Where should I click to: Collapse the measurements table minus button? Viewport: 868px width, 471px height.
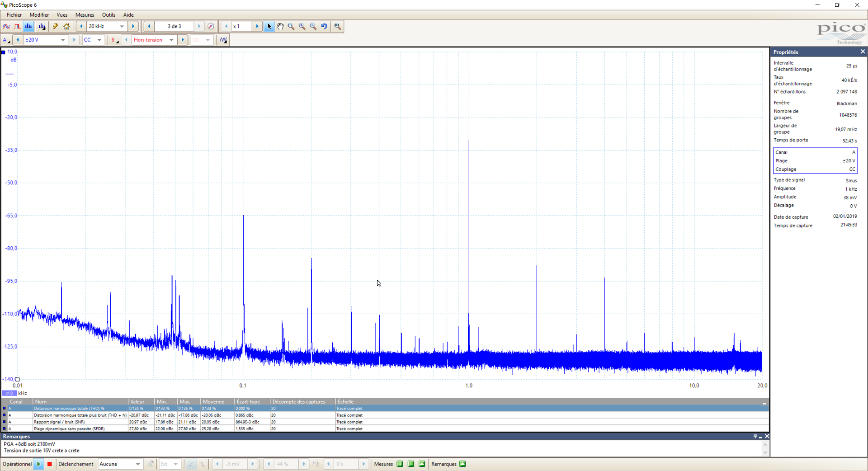[x=764, y=402]
